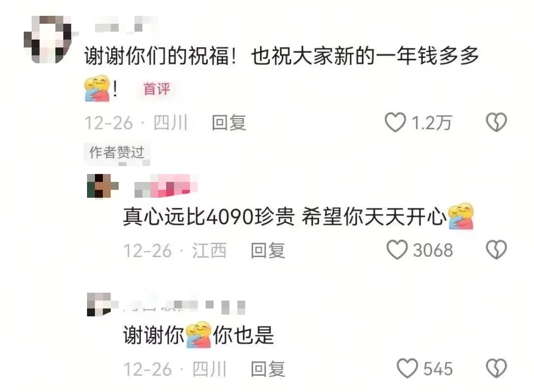Like the comment with 1.2万 likes
534x392 pixels.
coord(395,122)
